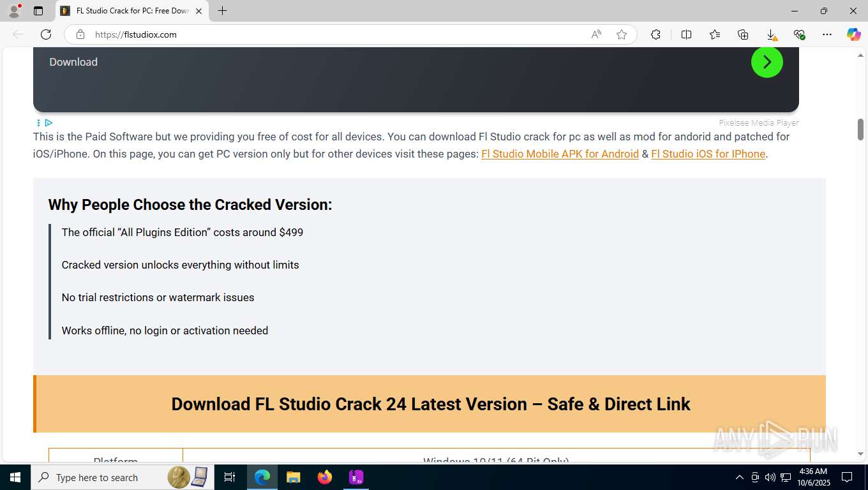Click the green arrow Download button
Viewport: 868px width, 490px height.
(x=767, y=62)
